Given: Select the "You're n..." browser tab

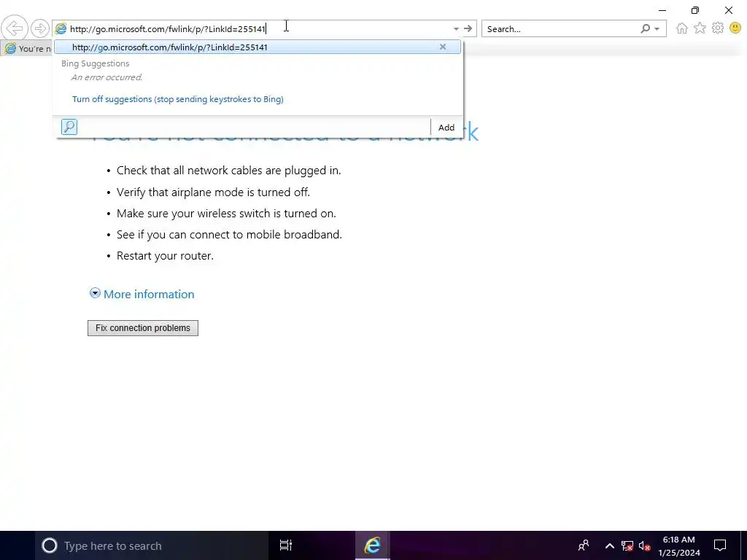Looking at the screenshot, I should click(27, 49).
